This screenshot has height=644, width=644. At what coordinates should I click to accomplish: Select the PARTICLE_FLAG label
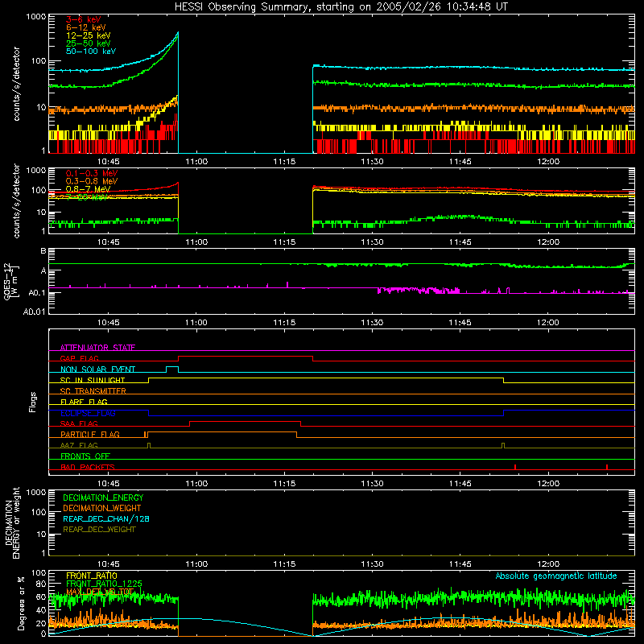point(90,435)
